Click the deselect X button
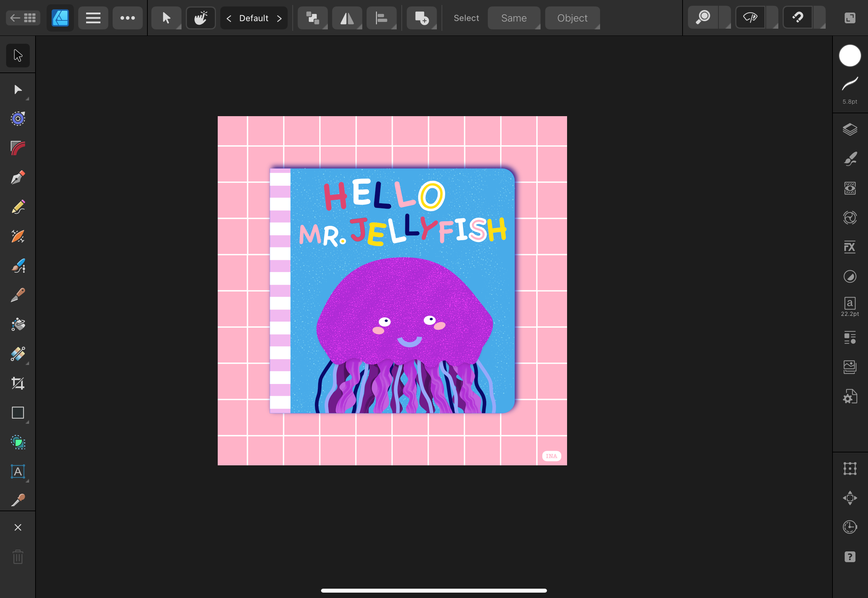Viewport: 868px width, 598px height. [18, 528]
